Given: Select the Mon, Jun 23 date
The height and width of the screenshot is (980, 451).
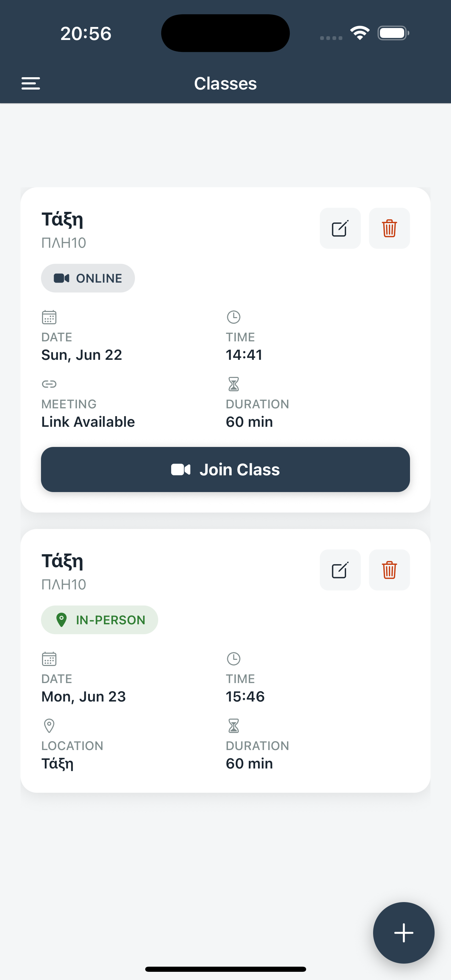Looking at the screenshot, I should coord(84,697).
